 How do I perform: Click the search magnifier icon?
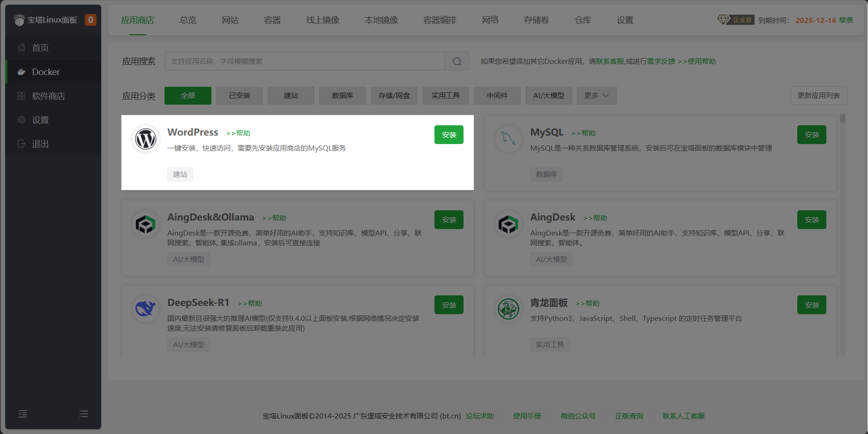[456, 61]
